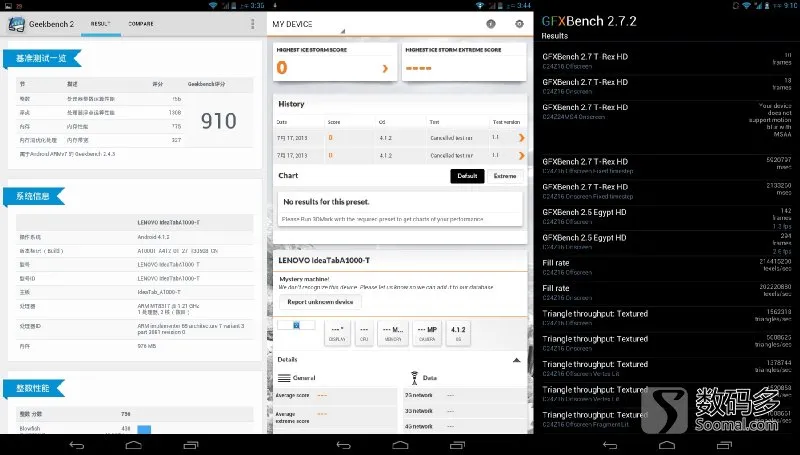Open Geekbench overflow menu (three dots)
This screenshot has width=800, height=455.
[252, 24]
